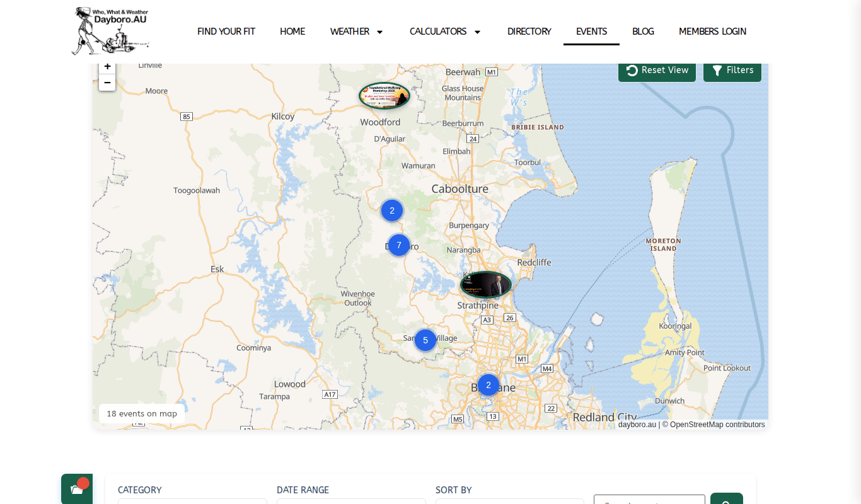Click the Lowood label on the map

(x=290, y=384)
